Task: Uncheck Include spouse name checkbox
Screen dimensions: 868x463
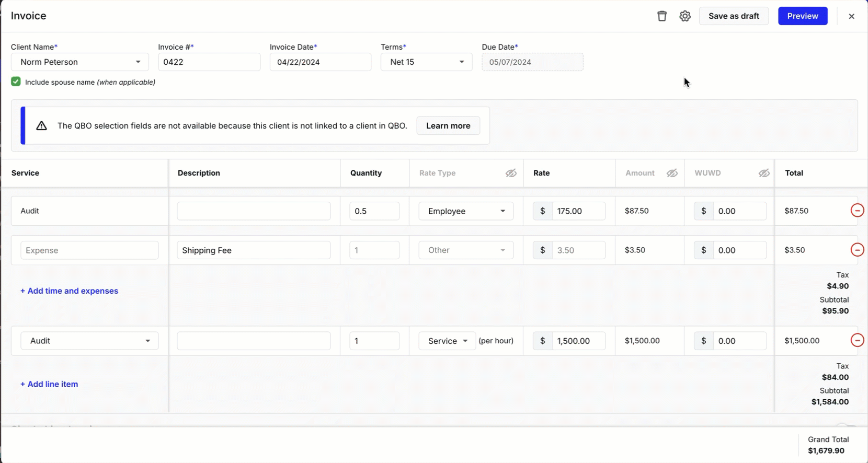Action: click(16, 82)
